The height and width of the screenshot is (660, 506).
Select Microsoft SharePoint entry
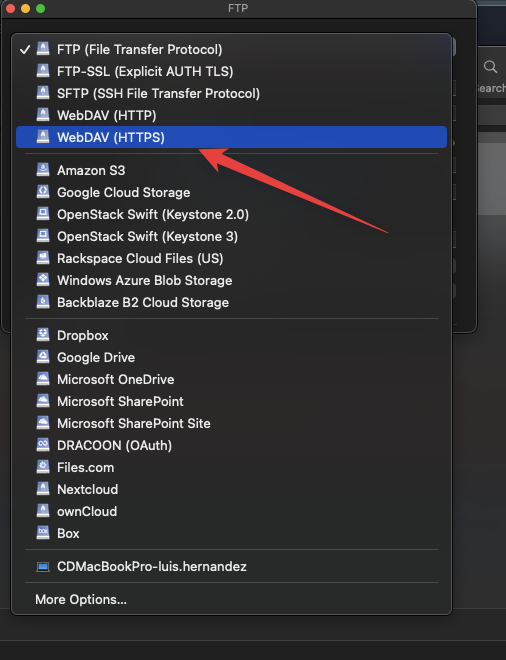click(231, 401)
